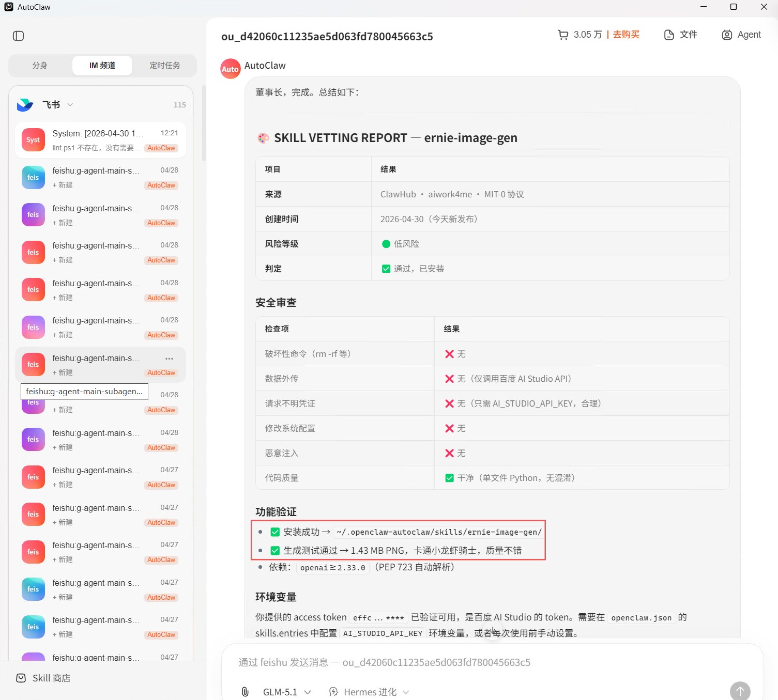Click the 低风险 risk level value
This screenshot has width=778, height=700.
coord(401,244)
